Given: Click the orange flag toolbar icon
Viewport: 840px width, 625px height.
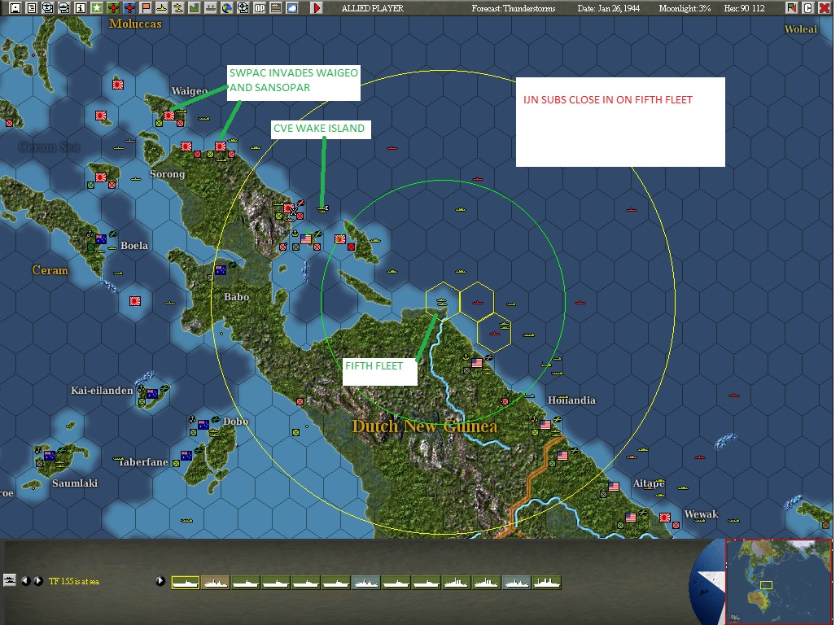Looking at the screenshot, I should (x=146, y=8).
